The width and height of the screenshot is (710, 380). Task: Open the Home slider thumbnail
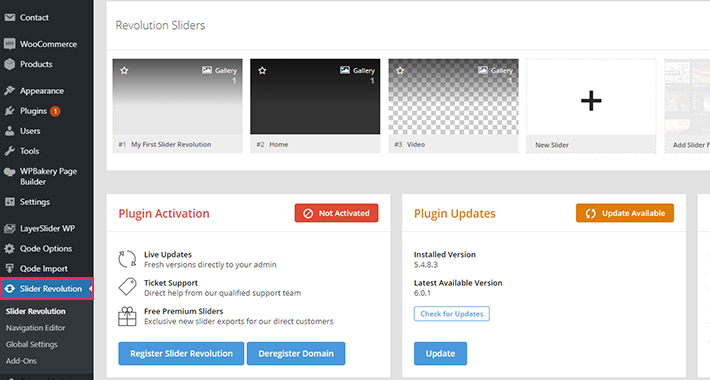click(315, 96)
